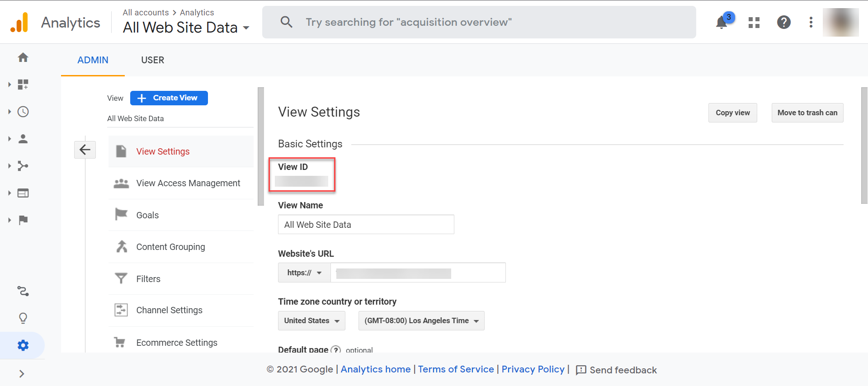868x386 pixels.
Task: Open Goals menu item
Action: (181, 215)
